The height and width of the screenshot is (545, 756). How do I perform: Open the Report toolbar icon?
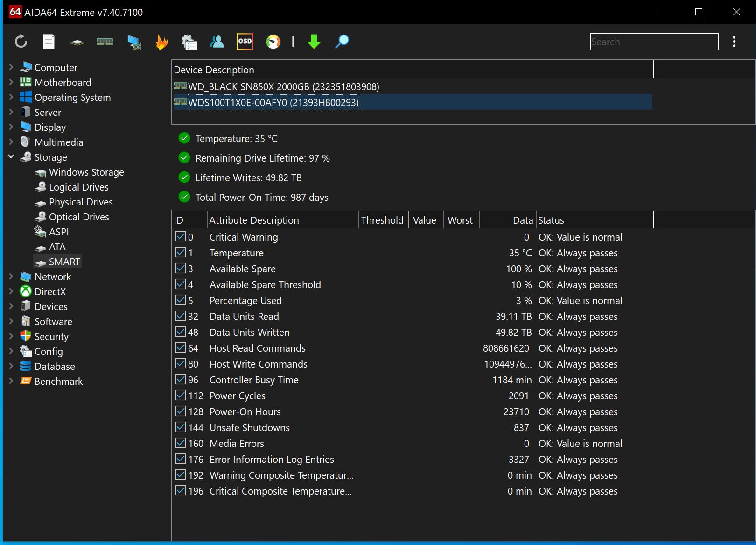[x=49, y=42]
